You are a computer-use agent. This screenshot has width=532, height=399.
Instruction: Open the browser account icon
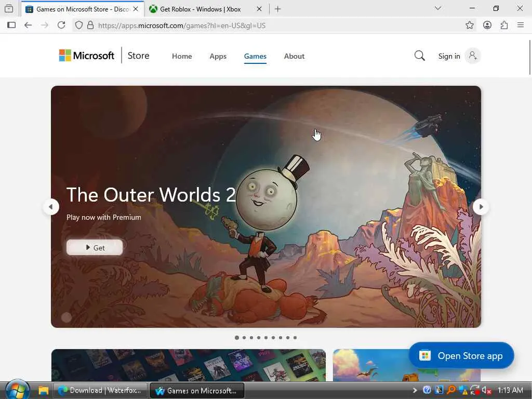pos(487,25)
